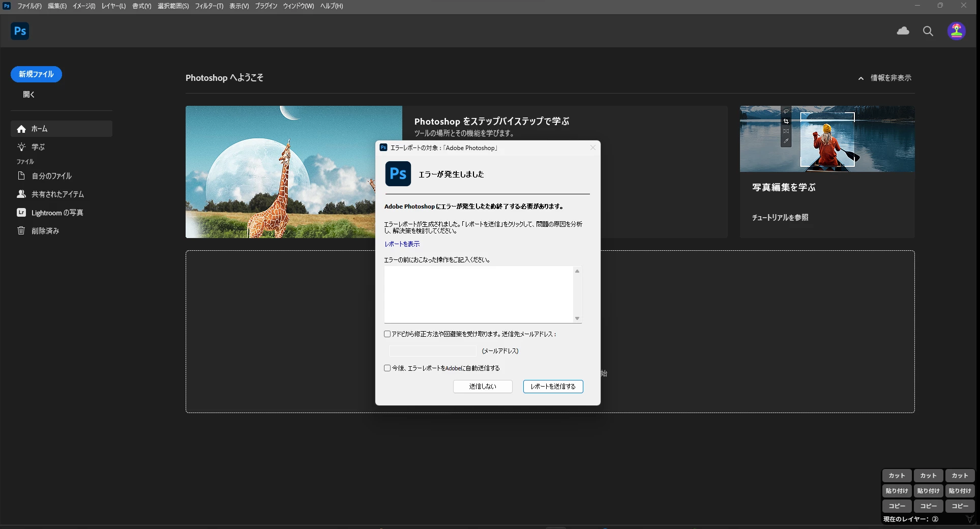Click the 現在のレイヤー status text
980x529 pixels.
[x=911, y=519]
